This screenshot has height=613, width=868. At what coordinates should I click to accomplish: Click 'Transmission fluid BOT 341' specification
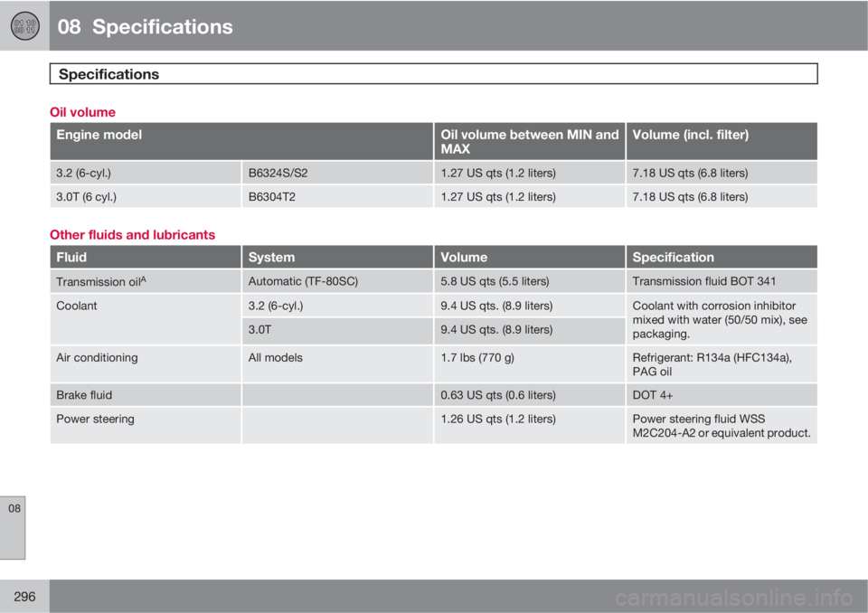pyautogui.click(x=722, y=281)
